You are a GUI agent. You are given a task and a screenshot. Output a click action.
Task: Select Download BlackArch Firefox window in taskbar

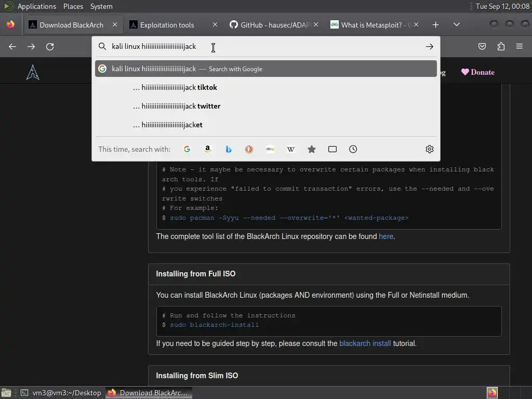tap(149, 393)
